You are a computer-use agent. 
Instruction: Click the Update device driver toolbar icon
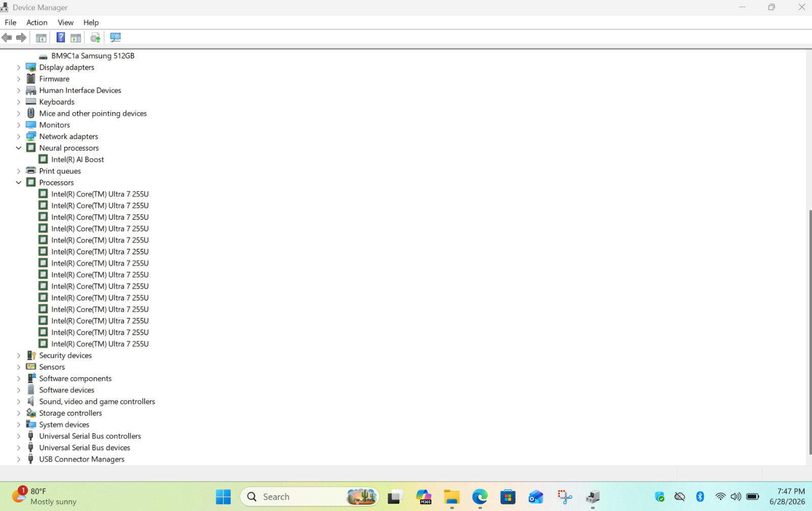point(95,38)
